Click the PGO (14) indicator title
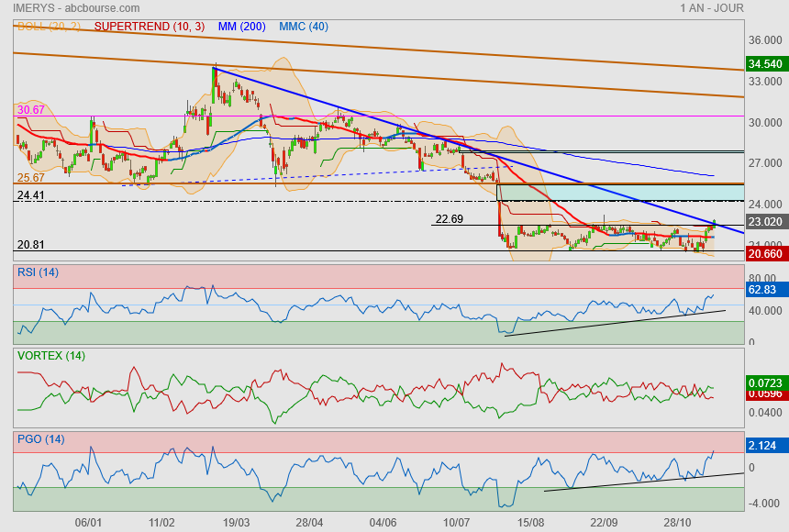Image resolution: width=789 pixels, height=532 pixels. point(40,439)
